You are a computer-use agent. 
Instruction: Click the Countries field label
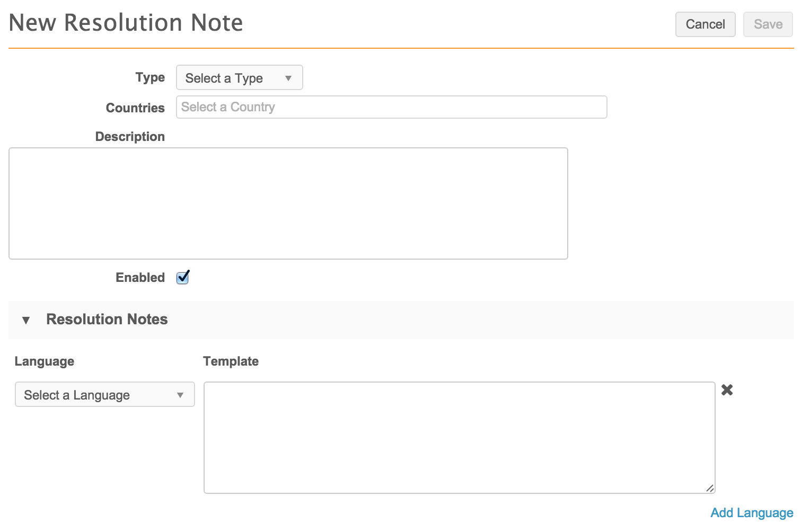pos(135,108)
